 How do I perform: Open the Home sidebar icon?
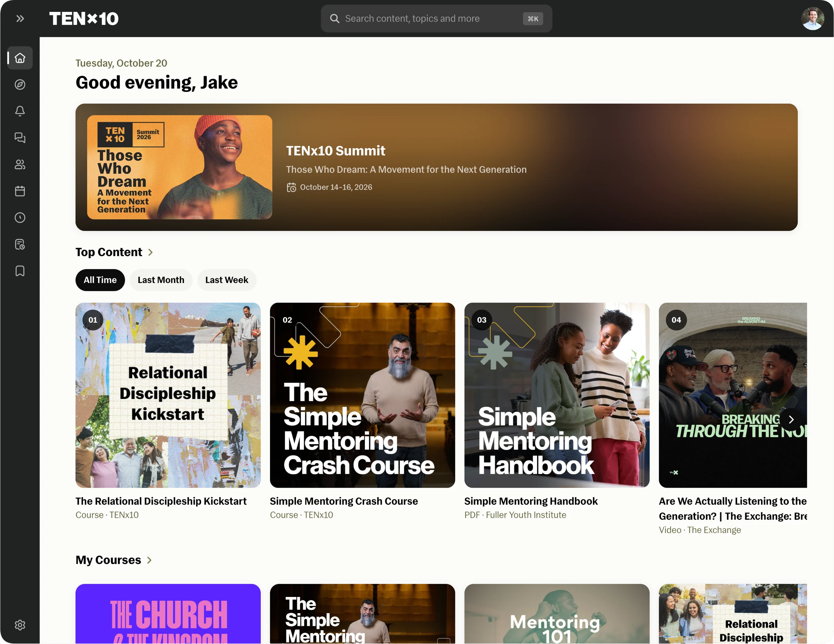20,58
